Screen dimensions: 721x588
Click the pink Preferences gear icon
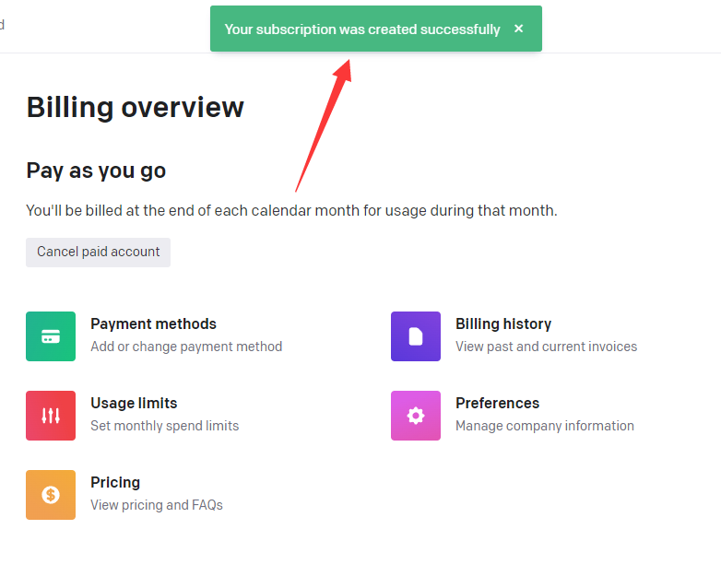[x=416, y=416]
